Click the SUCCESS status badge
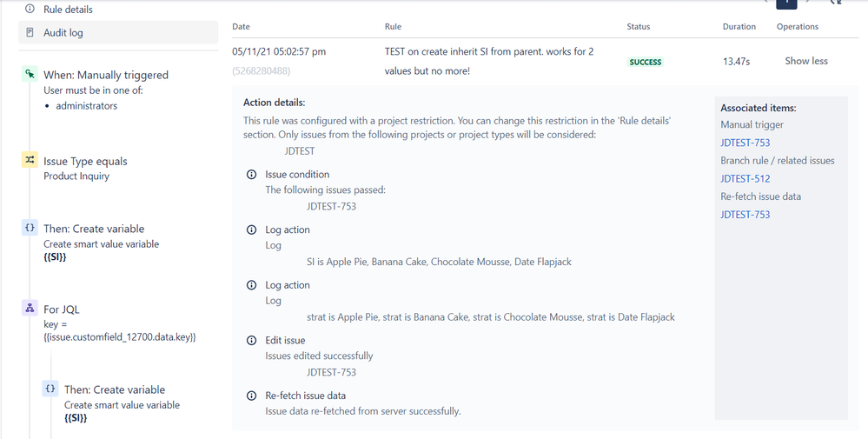The image size is (868, 439). (x=646, y=63)
